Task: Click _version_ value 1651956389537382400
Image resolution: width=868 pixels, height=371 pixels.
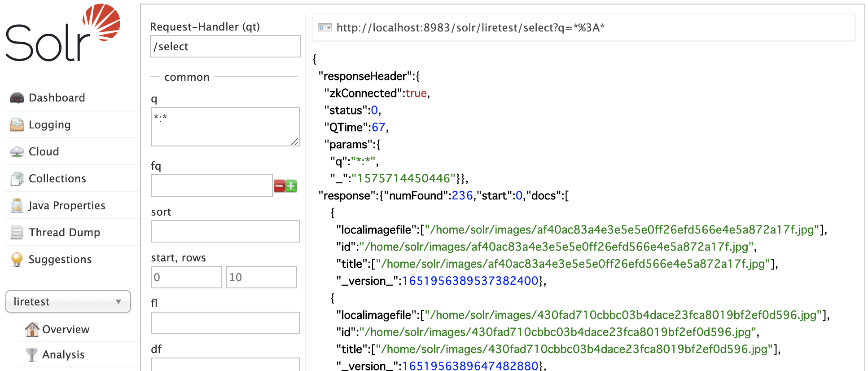Action: [x=470, y=281]
